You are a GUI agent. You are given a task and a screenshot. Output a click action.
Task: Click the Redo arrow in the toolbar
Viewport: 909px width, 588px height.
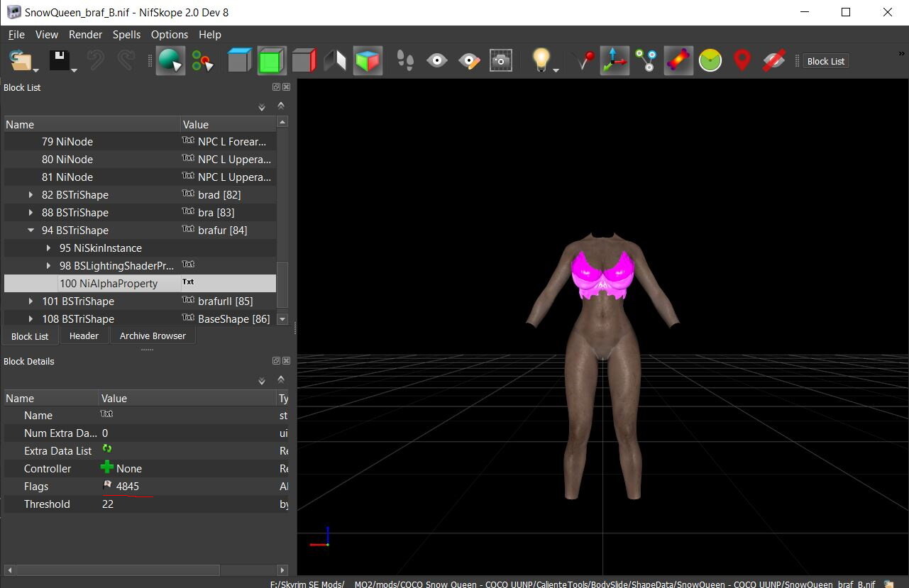click(x=126, y=60)
